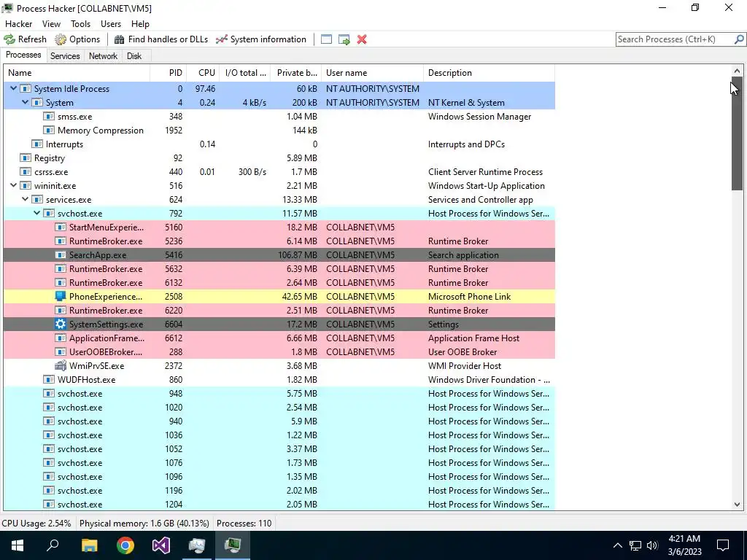Open the Windows Start button

(18, 545)
